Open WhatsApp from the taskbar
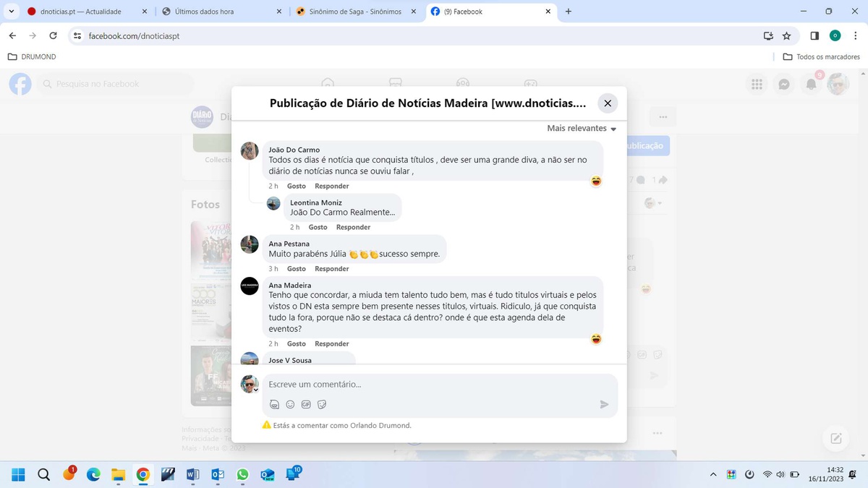This screenshot has height=488, width=868. 242,475
